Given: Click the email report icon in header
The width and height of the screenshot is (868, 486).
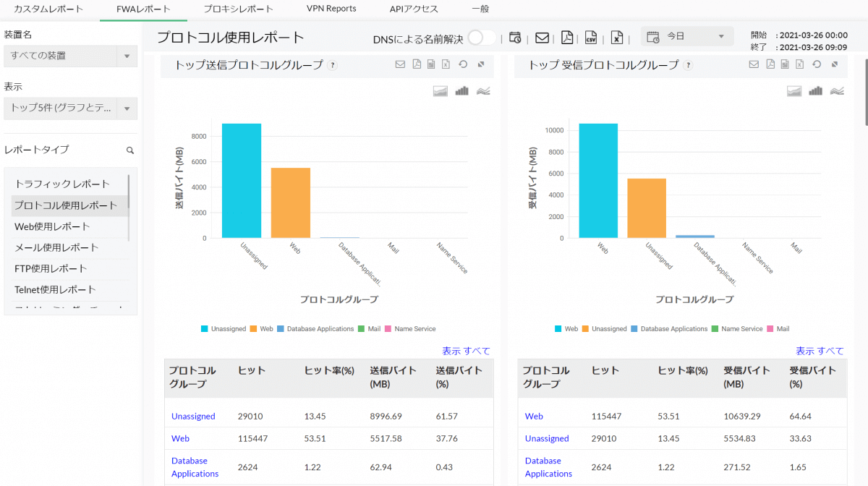Looking at the screenshot, I should point(541,38).
